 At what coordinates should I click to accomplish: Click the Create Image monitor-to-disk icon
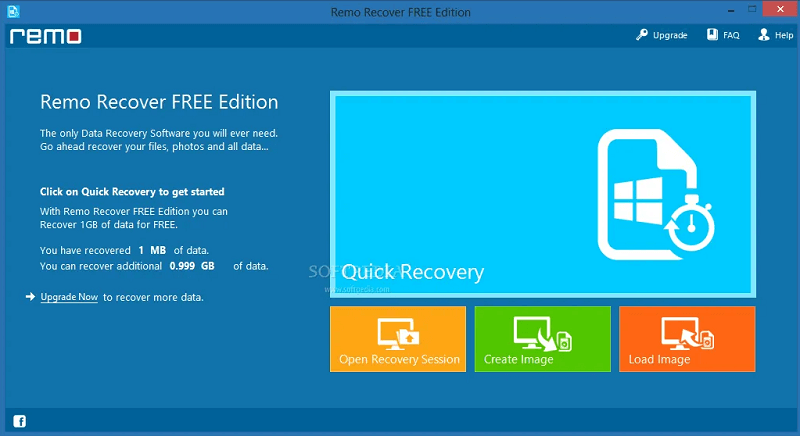(x=543, y=334)
